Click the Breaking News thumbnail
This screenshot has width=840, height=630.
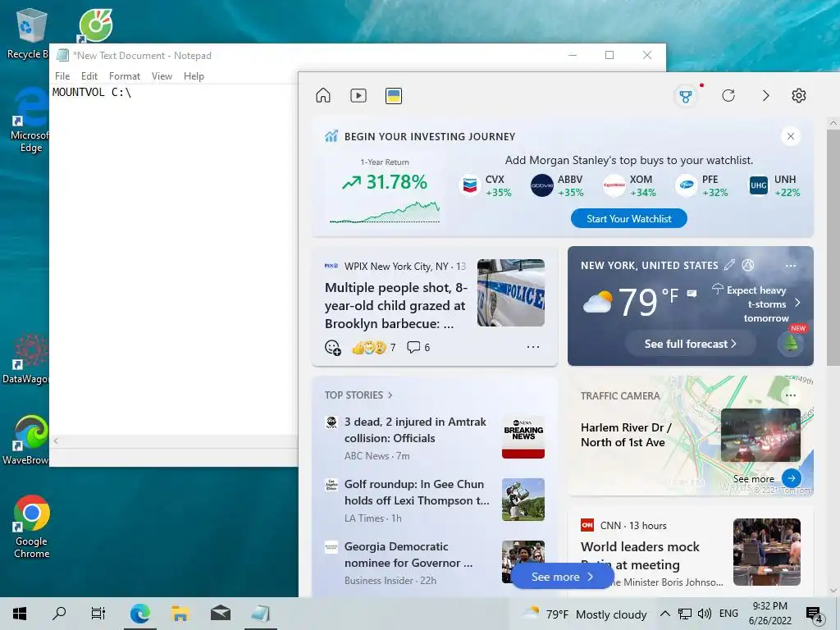[523, 436]
